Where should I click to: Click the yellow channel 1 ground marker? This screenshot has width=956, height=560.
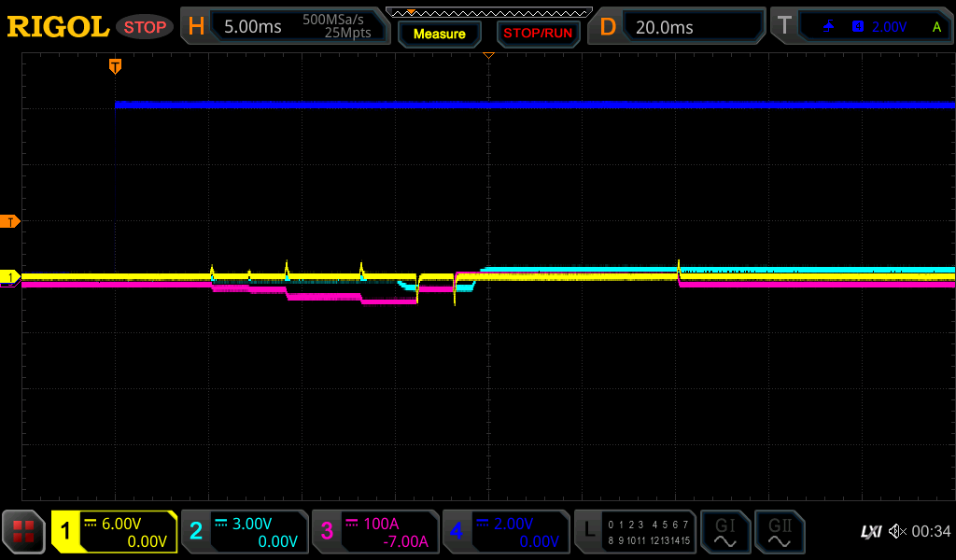click(10, 277)
